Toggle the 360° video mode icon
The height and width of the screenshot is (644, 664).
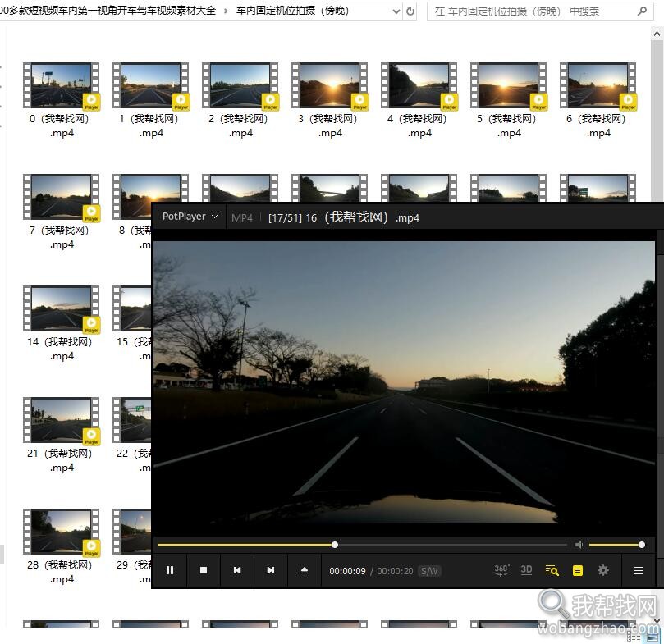click(501, 570)
